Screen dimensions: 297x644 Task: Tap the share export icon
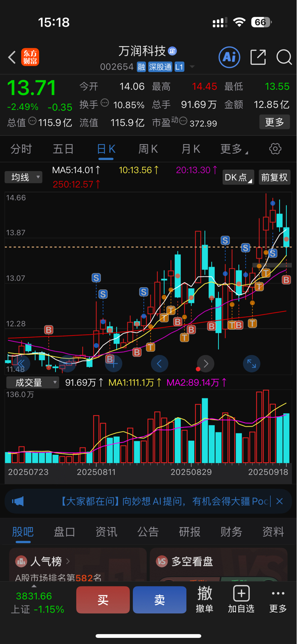click(x=258, y=57)
